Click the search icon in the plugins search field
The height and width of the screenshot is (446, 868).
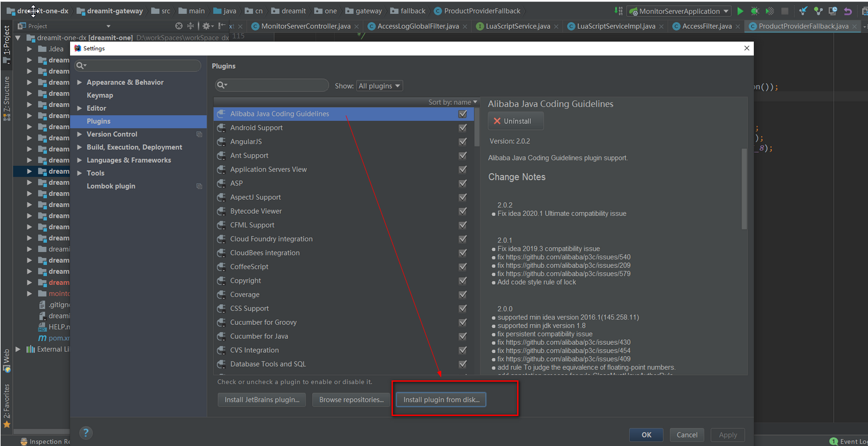(222, 86)
